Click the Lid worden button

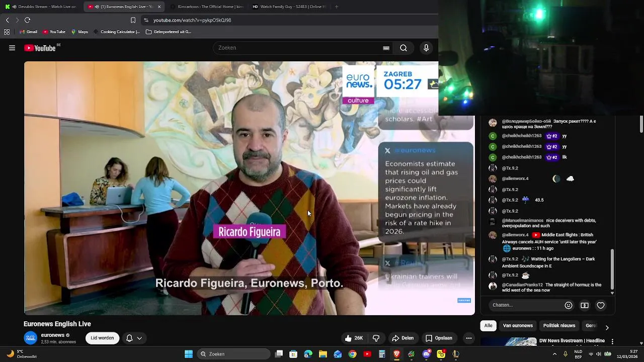102,338
